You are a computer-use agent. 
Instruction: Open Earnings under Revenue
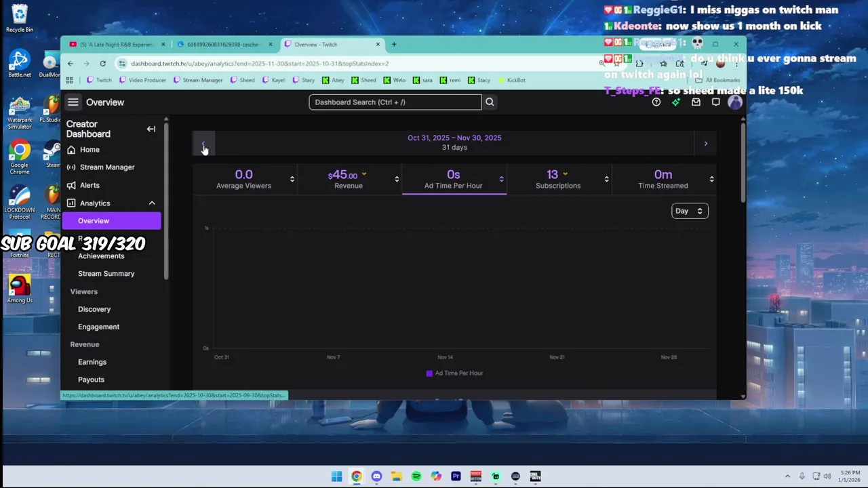(92, 362)
